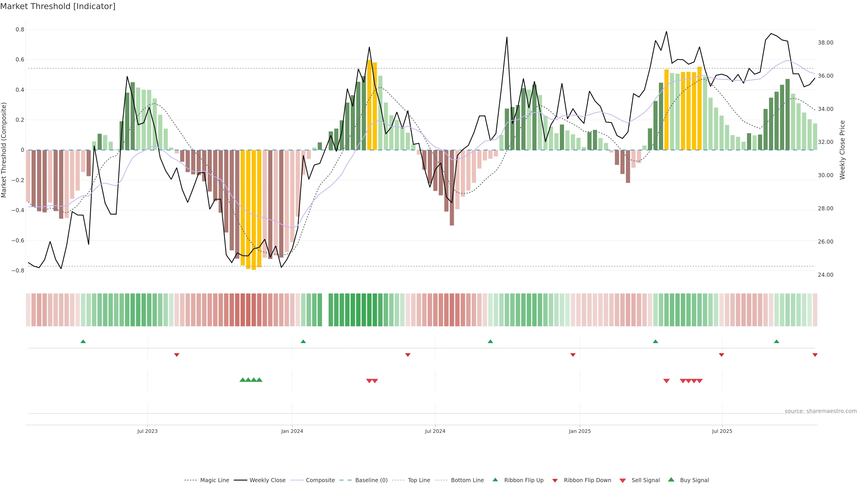
Task: Toggle Magic Line legend entry
Action: coord(214,480)
